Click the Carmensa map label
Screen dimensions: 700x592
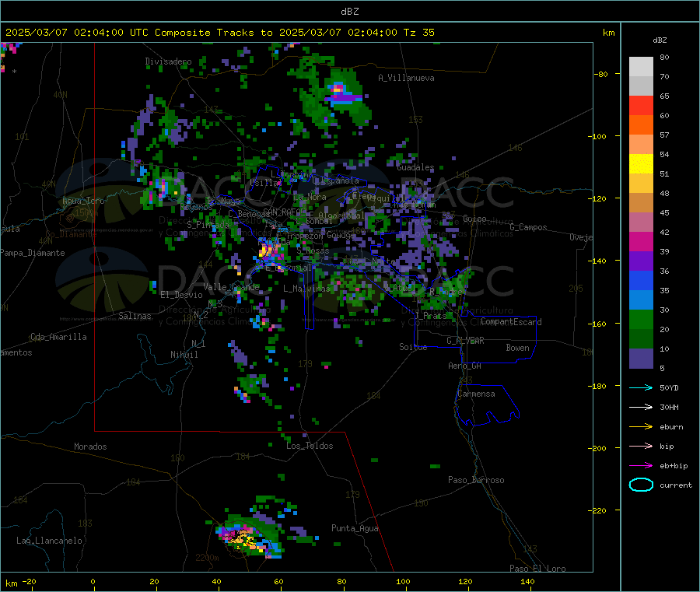(x=476, y=394)
